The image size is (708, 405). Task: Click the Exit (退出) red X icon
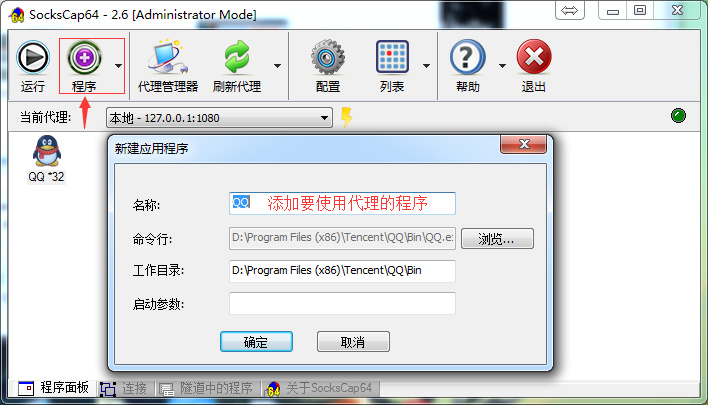534,57
